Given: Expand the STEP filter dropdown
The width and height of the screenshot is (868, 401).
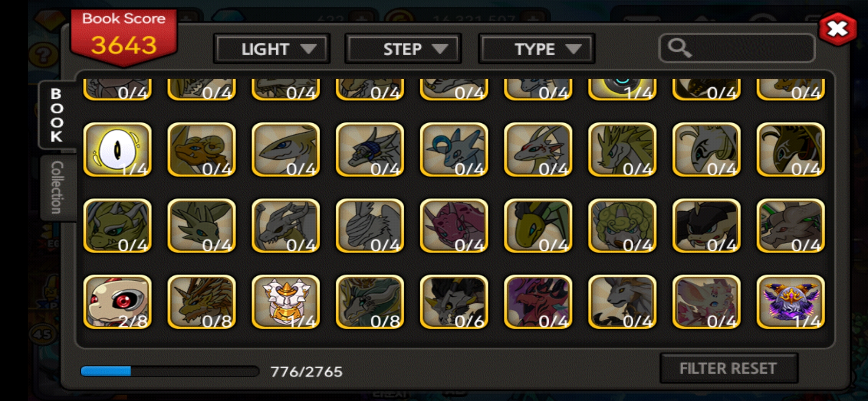Looking at the screenshot, I should [x=403, y=49].
